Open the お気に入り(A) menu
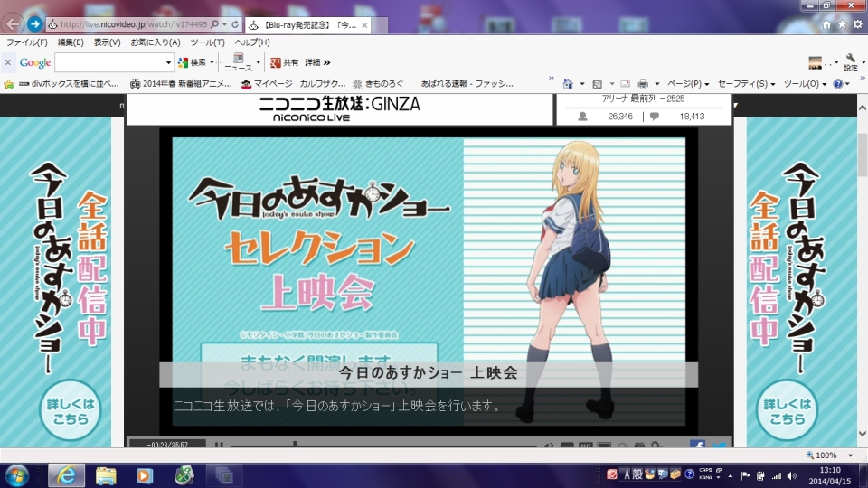This screenshot has height=488, width=868. click(155, 42)
